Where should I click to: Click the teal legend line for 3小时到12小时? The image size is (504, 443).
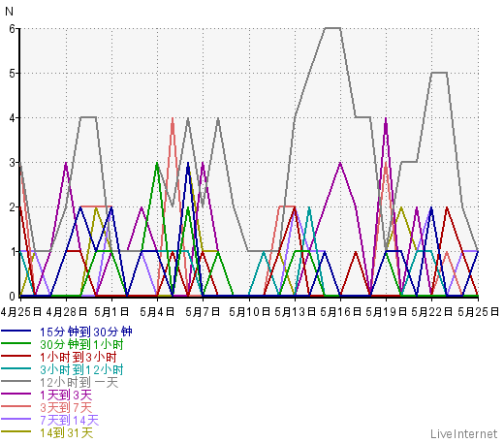[16, 368]
